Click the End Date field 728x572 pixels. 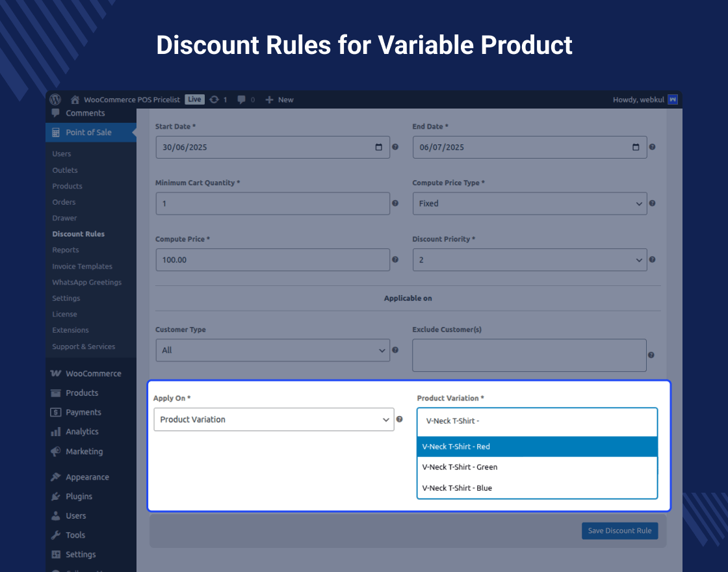pyautogui.click(x=530, y=147)
